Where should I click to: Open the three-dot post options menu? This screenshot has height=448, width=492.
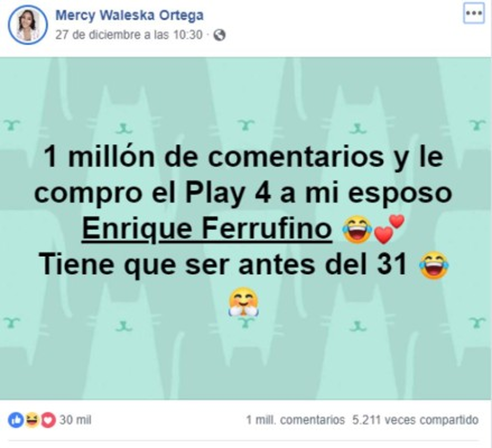coord(474,14)
